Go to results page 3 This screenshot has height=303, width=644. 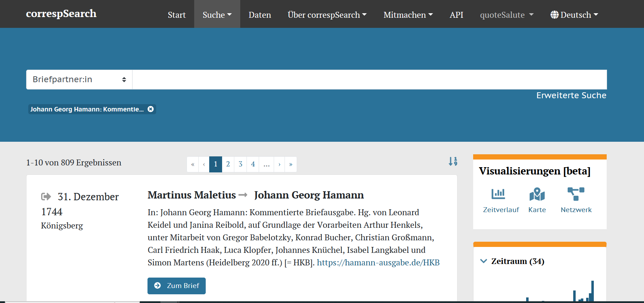click(241, 164)
